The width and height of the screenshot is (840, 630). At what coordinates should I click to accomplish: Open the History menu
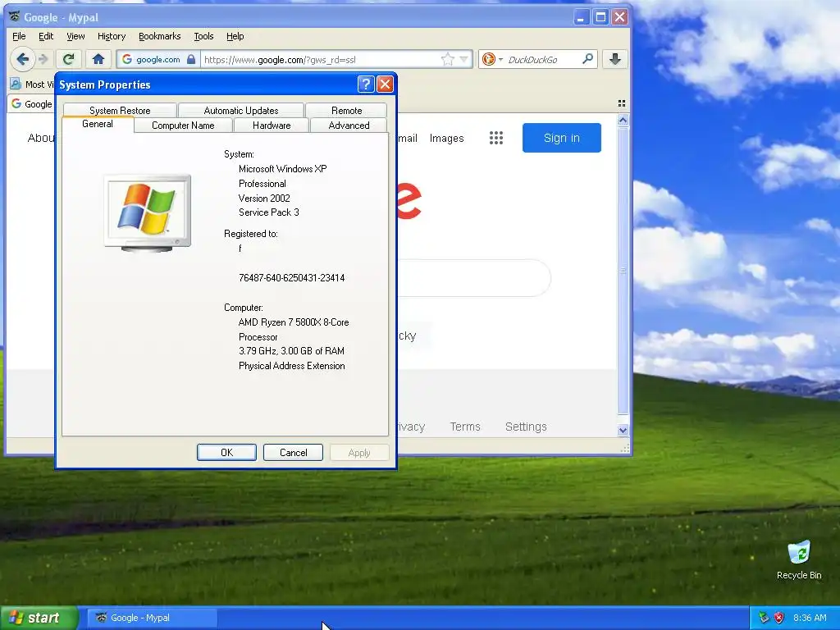pos(112,36)
